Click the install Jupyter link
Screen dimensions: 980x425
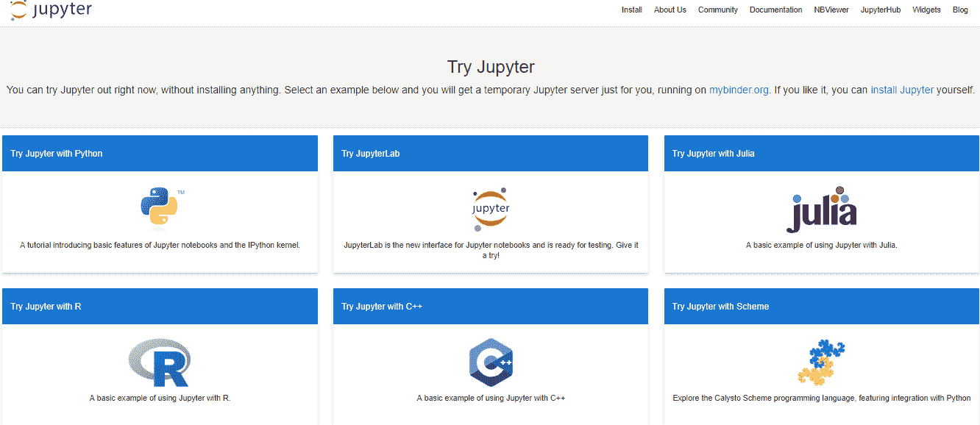[902, 90]
